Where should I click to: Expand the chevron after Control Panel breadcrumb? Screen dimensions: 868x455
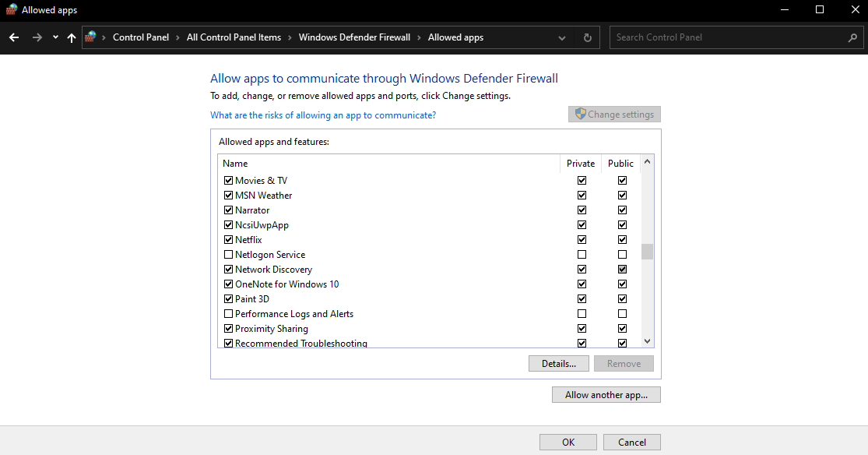pos(179,37)
